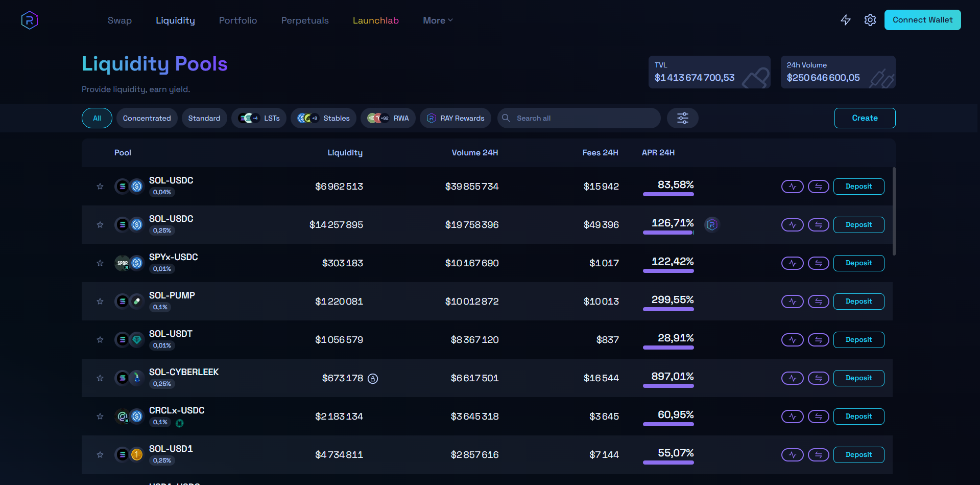Image resolution: width=980 pixels, height=485 pixels.
Task: Deposit into SPYx-USDC pool
Action: click(858, 263)
